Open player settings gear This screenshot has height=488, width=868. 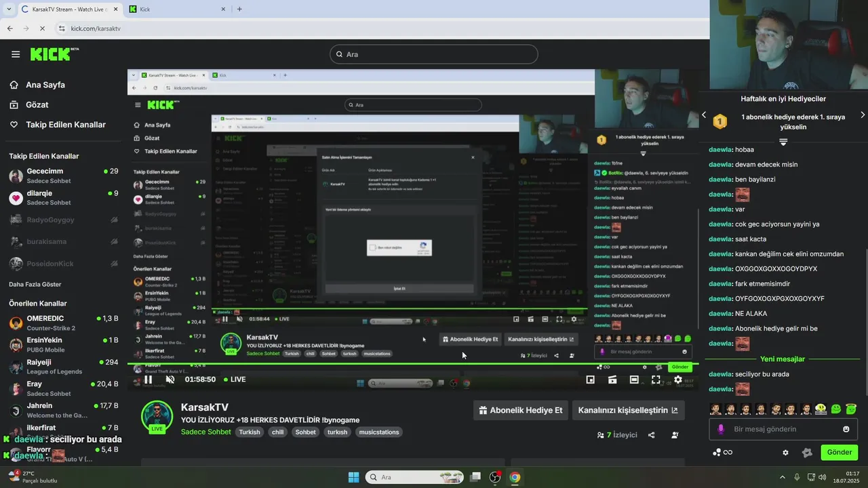pos(677,380)
